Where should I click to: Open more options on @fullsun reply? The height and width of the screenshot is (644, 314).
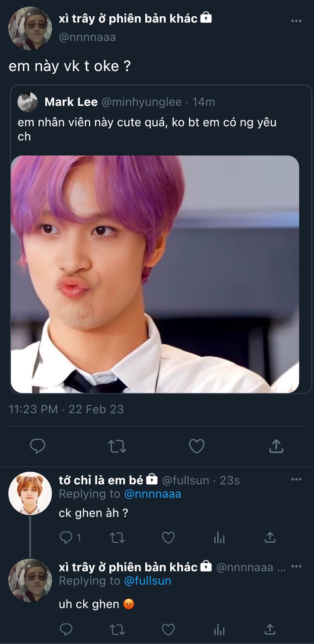pyautogui.click(x=296, y=479)
